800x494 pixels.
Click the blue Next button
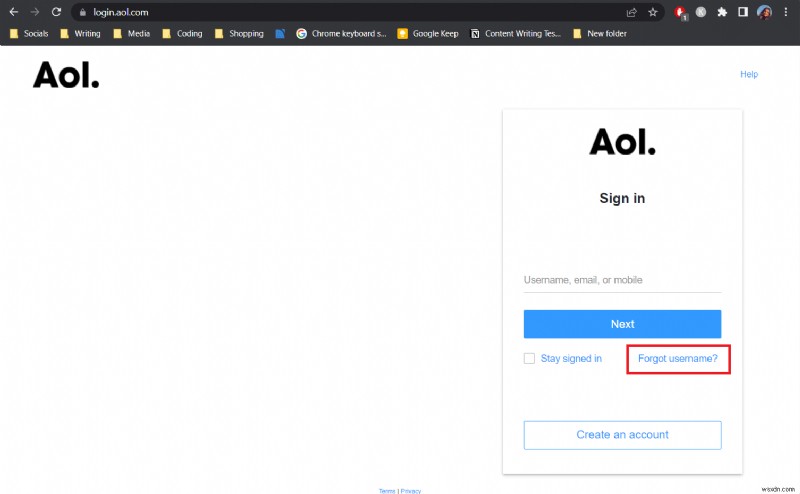[x=622, y=324]
